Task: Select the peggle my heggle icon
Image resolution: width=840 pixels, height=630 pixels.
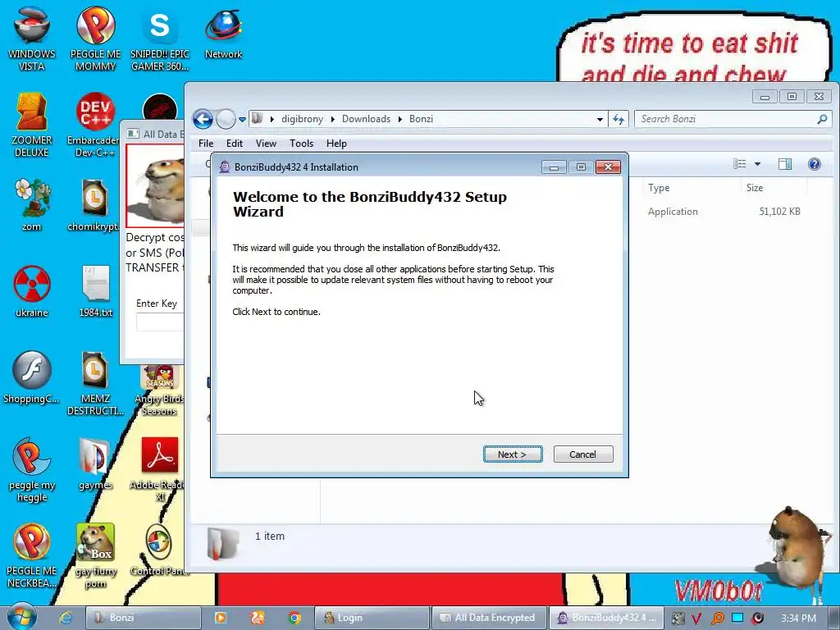Action: point(32,470)
